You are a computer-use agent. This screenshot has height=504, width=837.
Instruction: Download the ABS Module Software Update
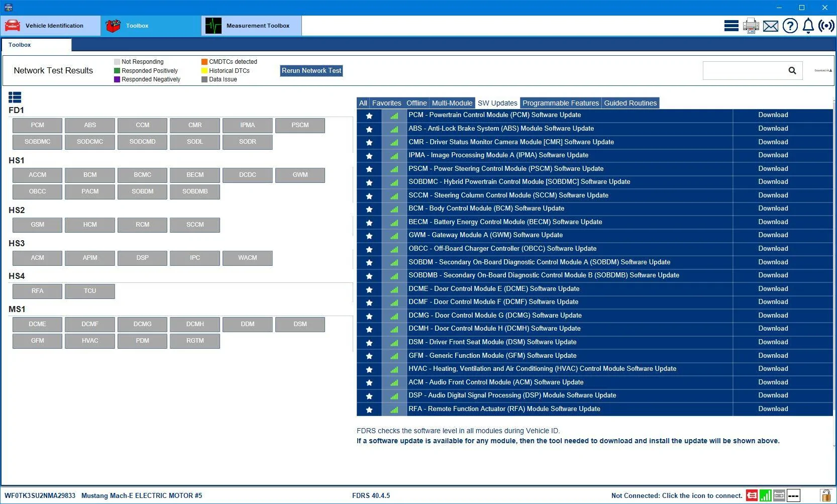point(773,129)
